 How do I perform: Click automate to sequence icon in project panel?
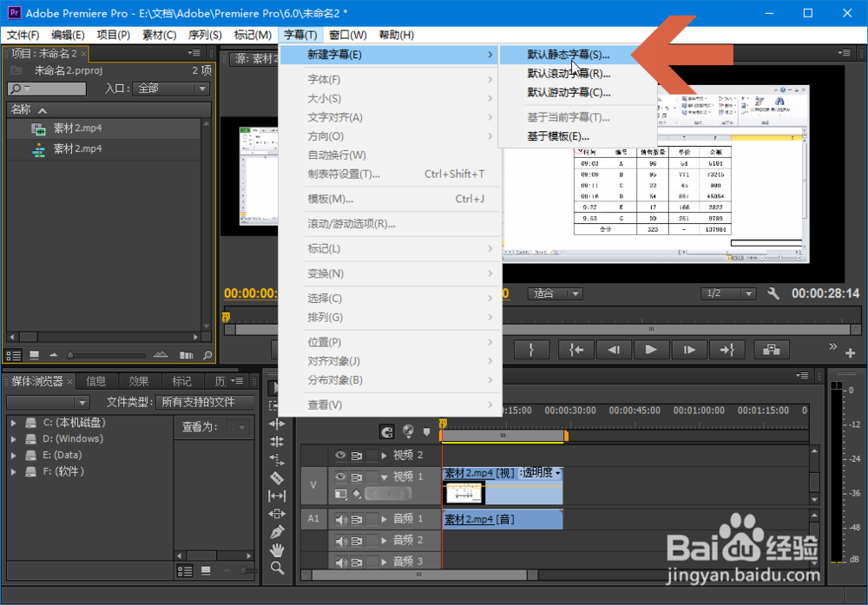tap(187, 355)
